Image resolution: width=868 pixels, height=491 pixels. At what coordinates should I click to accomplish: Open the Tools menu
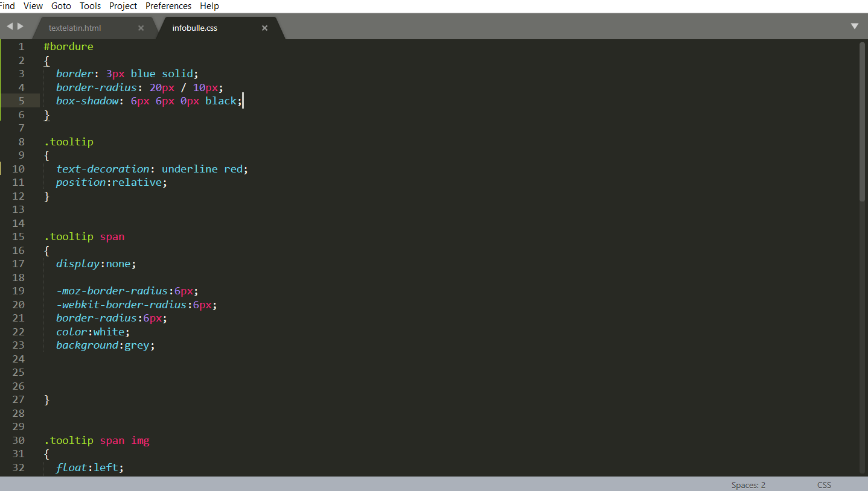[91, 6]
